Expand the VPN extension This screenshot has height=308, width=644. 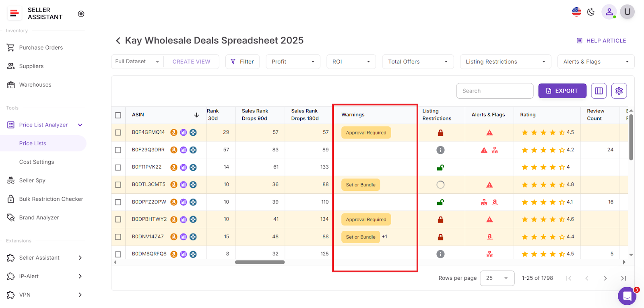coord(80,295)
